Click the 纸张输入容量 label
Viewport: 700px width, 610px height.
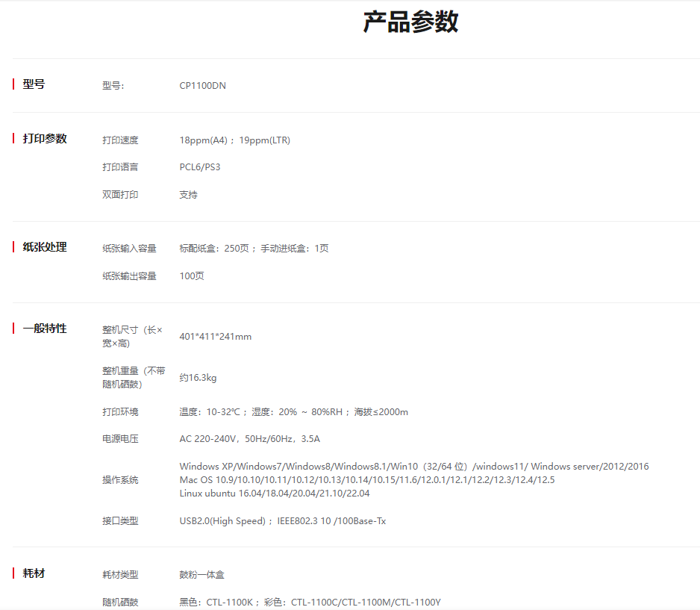[x=129, y=249]
